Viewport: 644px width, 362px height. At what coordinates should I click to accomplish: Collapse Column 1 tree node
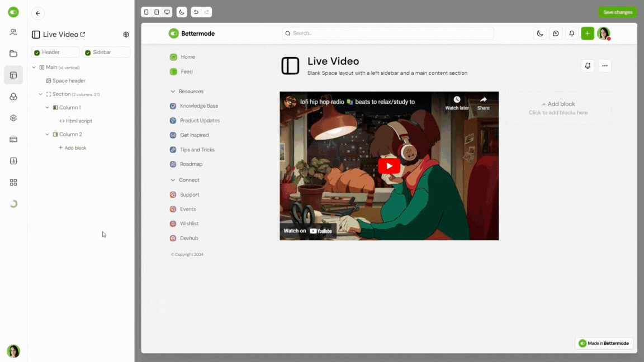point(47,107)
